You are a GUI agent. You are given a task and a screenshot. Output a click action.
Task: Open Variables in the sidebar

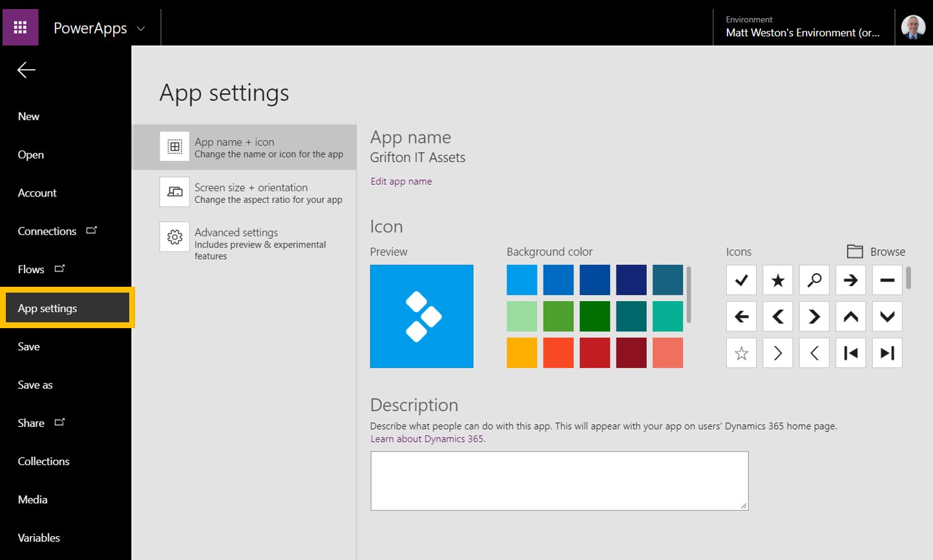point(39,537)
